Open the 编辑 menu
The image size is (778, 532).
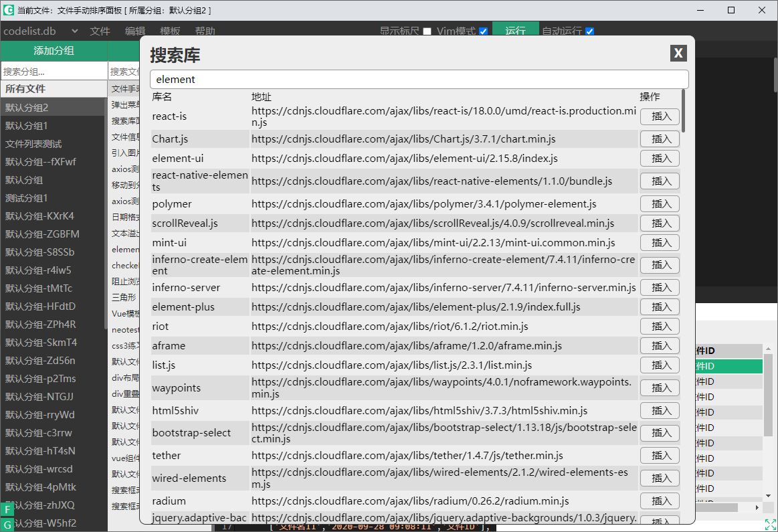pyautogui.click(x=135, y=31)
